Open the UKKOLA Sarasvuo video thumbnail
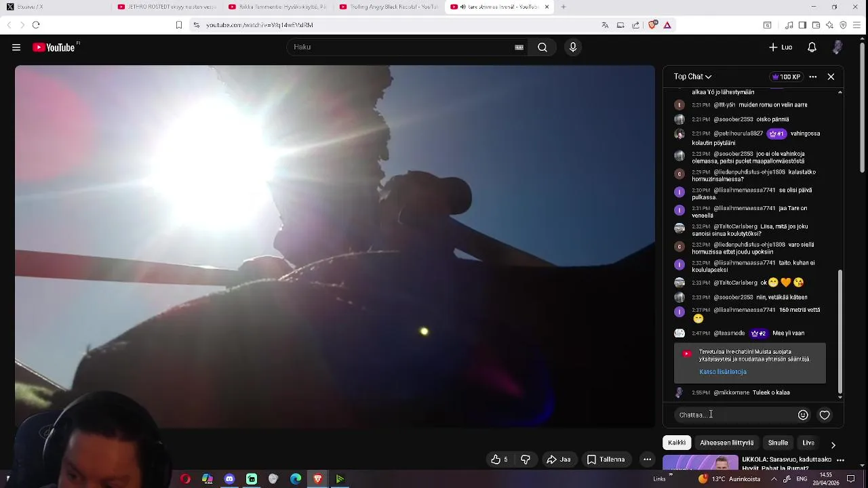Image resolution: width=868 pixels, height=488 pixels. (700, 464)
